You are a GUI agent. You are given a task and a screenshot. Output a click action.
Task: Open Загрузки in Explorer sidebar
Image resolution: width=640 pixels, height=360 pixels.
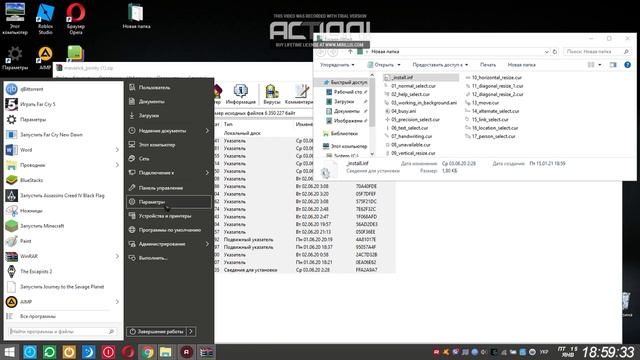pos(344,101)
